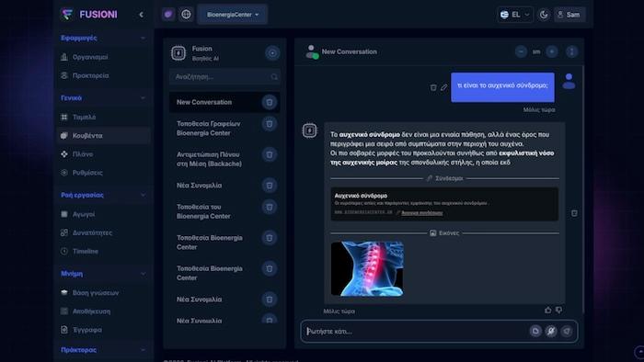Collapse the Ροή εργασίας section
This screenshot has height=362, width=644.
click(143, 195)
